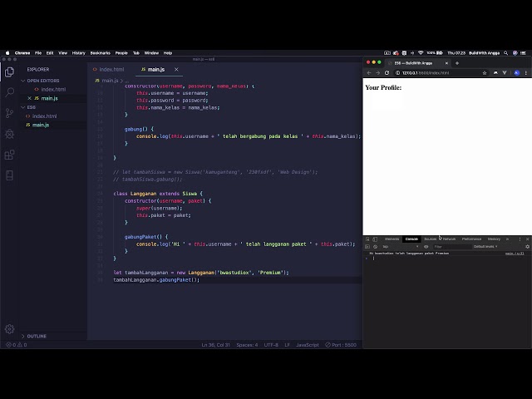Open index.html under Open Editors
Screen dimensions: 532x399
(53, 90)
